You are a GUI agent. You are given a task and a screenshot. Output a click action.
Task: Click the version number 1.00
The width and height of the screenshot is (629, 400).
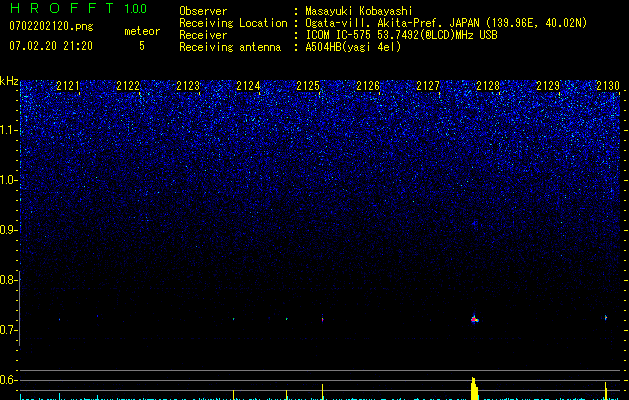point(134,9)
